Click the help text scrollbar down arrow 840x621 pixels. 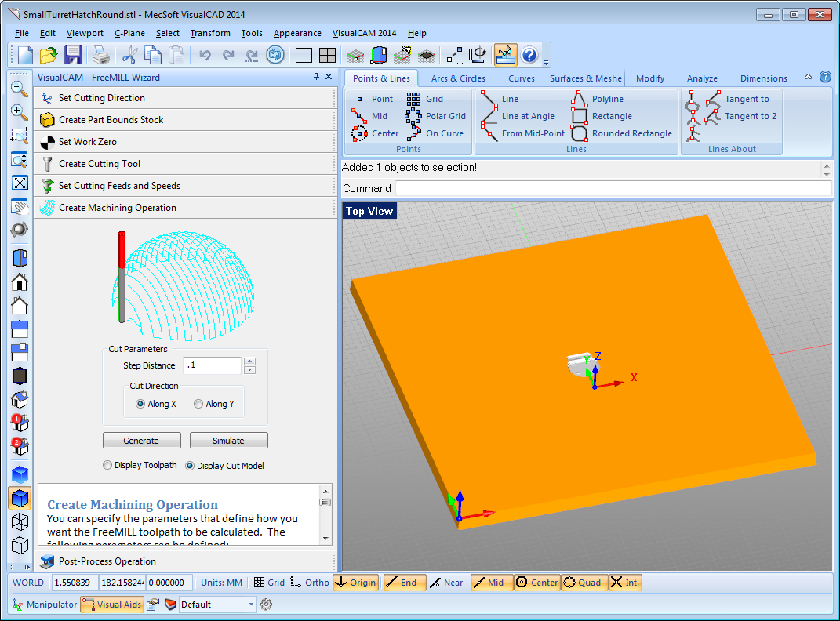click(325, 539)
